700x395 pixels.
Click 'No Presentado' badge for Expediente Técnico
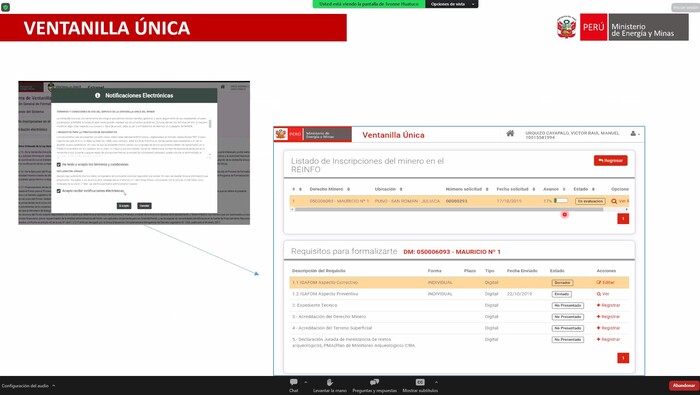[x=567, y=305]
